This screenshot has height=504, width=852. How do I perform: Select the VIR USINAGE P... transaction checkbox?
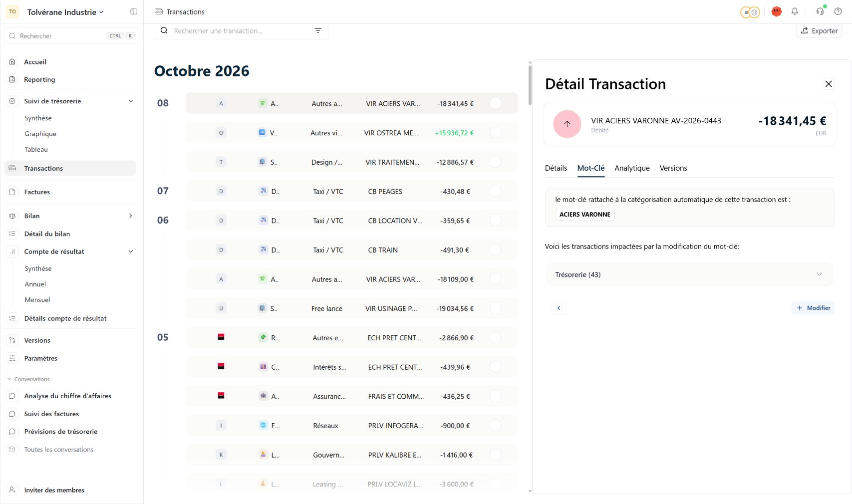tap(495, 308)
